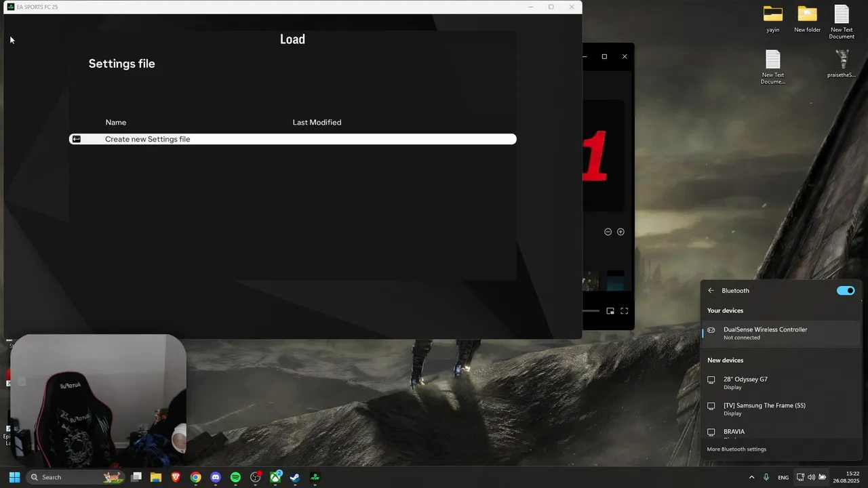Image resolution: width=868 pixels, height=488 pixels.
Task: Launch Brave browser from the taskbar
Action: 176,477
